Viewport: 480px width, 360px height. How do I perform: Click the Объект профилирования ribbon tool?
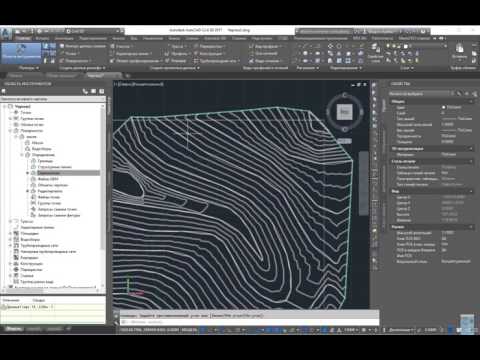click(x=136, y=61)
